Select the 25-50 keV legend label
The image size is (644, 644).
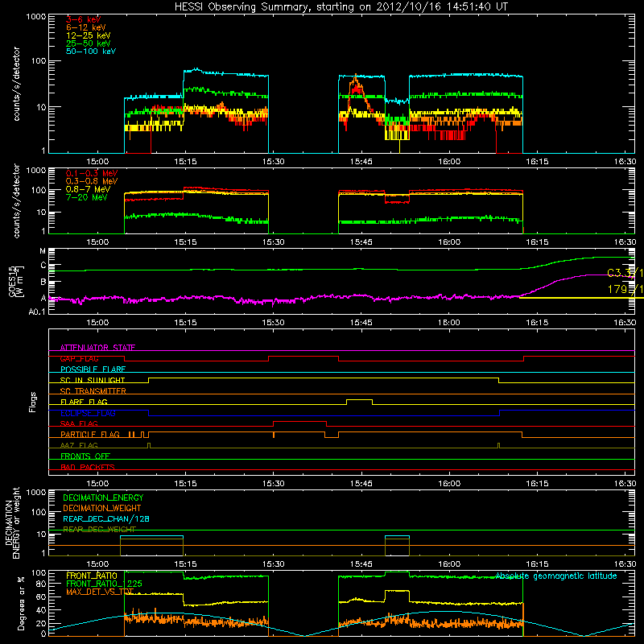pos(88,43)
